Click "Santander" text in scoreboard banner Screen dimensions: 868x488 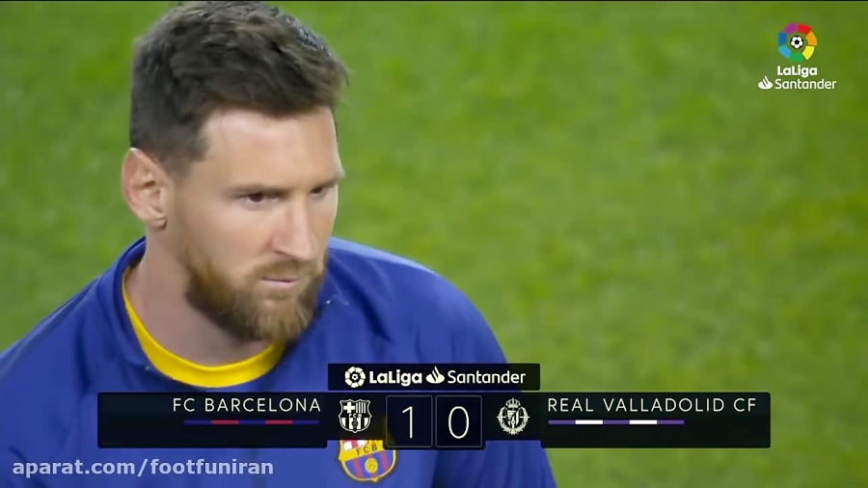point(486,378)
